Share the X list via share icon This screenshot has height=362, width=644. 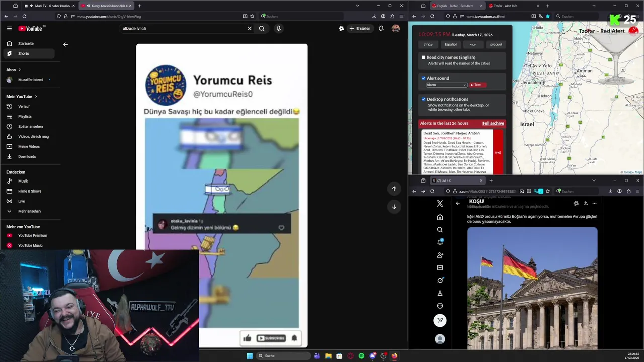585,203
